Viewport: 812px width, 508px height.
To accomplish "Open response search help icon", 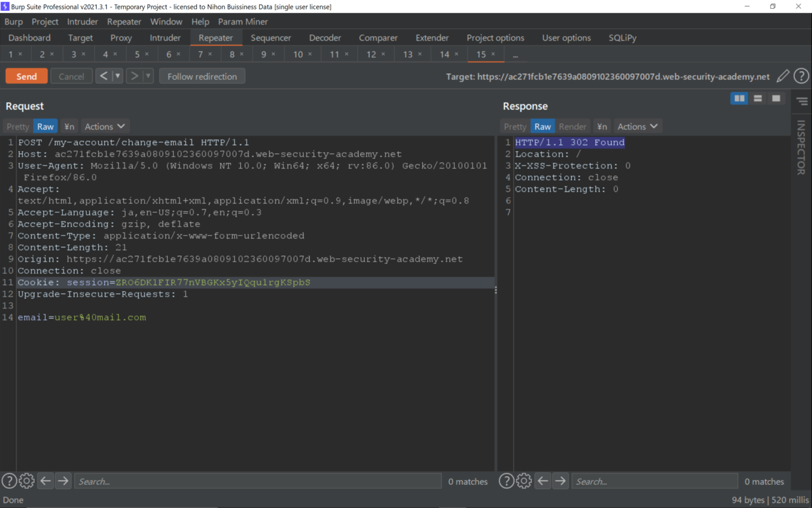I will point(506,481).
